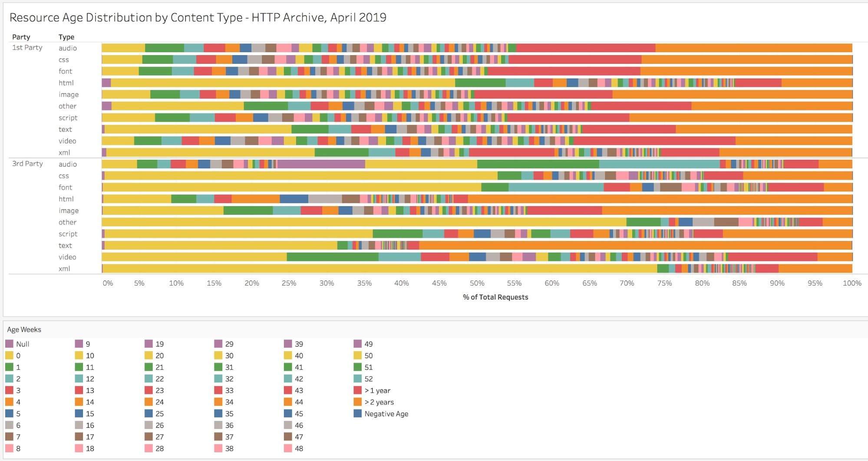Select the 1st Party header label
This screenshot has width=868, height=461.
tap(27, 48)
